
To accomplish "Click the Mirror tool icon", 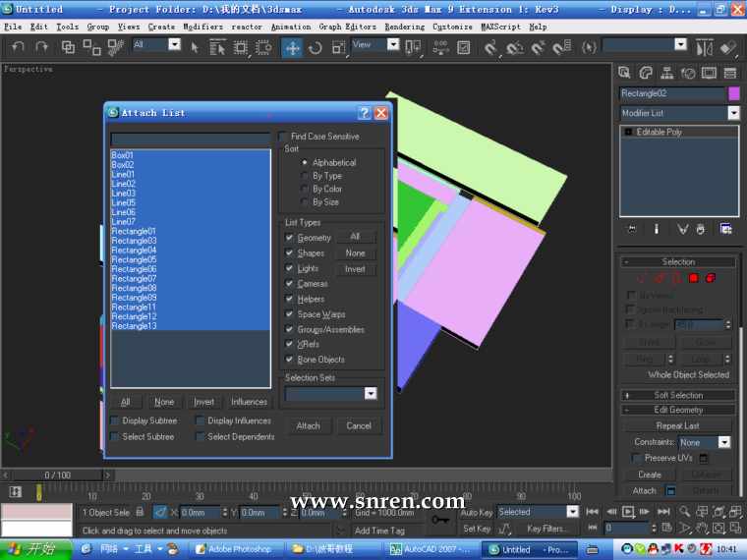I will (x=704, y=47).
